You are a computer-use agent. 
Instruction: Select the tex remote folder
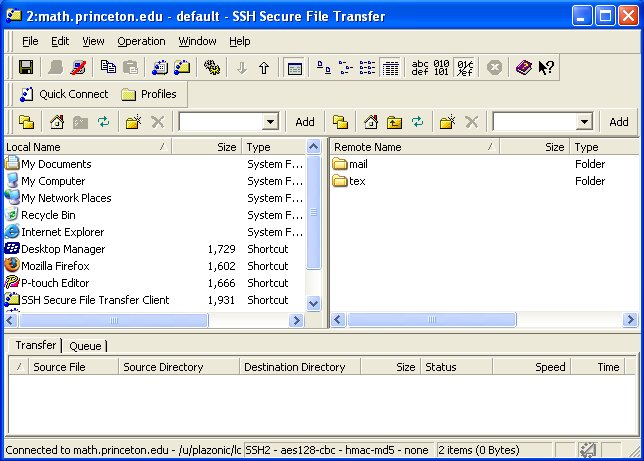point(349,181)
